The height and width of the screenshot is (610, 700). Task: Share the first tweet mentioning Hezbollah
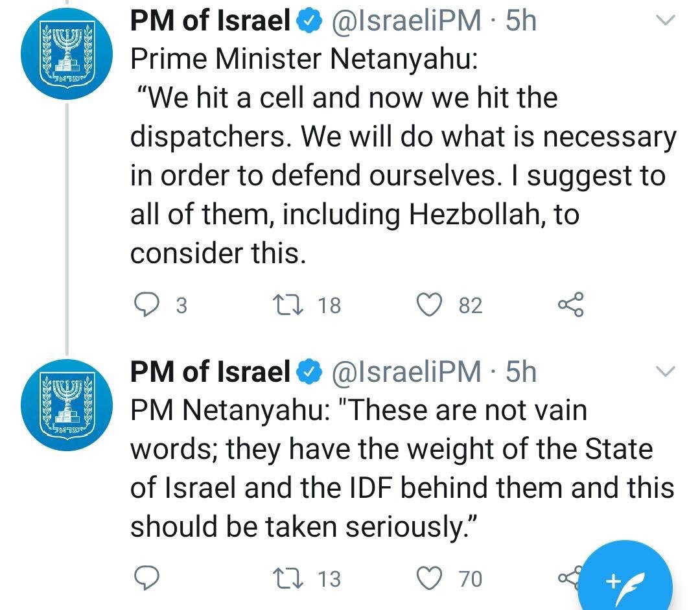[x=571, y=304]
